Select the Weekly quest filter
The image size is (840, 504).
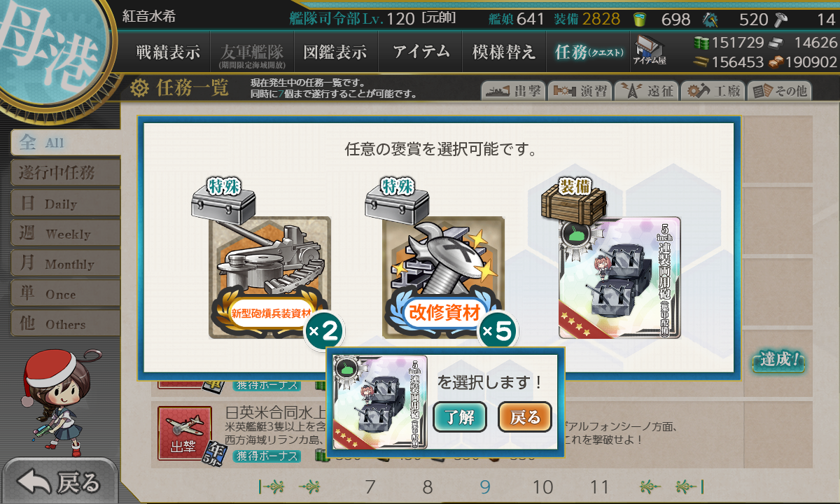click(x=65, y=234)
